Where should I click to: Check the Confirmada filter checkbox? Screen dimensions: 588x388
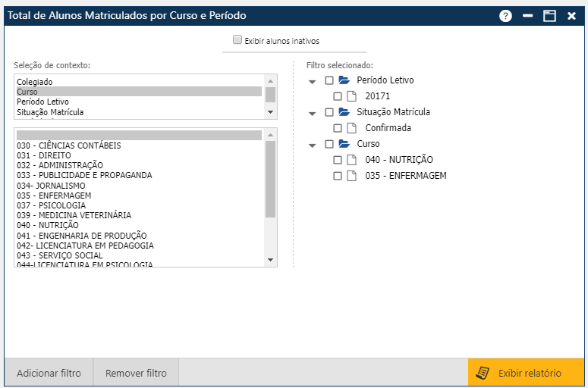pos(338,128)
